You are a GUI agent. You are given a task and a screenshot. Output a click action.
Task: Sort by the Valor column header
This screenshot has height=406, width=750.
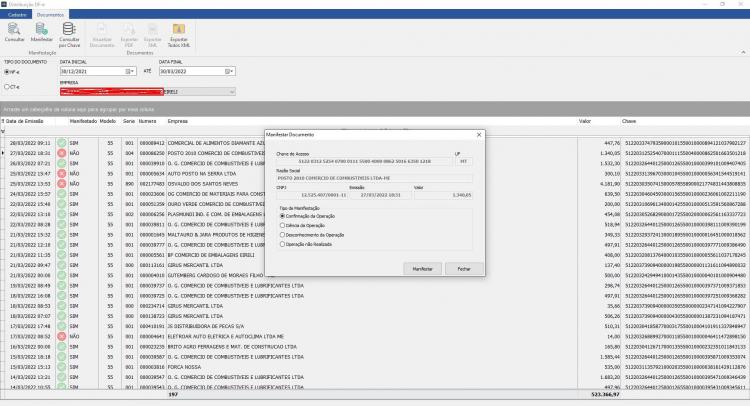(x=585, y=121)
